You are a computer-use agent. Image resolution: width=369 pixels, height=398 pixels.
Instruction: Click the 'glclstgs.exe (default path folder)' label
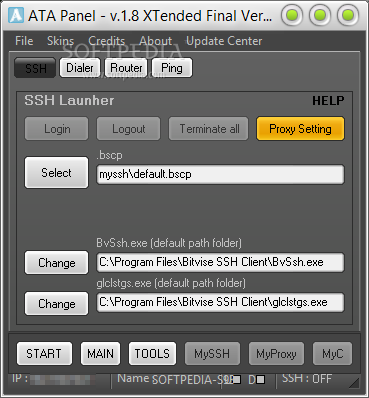(171, 283)
